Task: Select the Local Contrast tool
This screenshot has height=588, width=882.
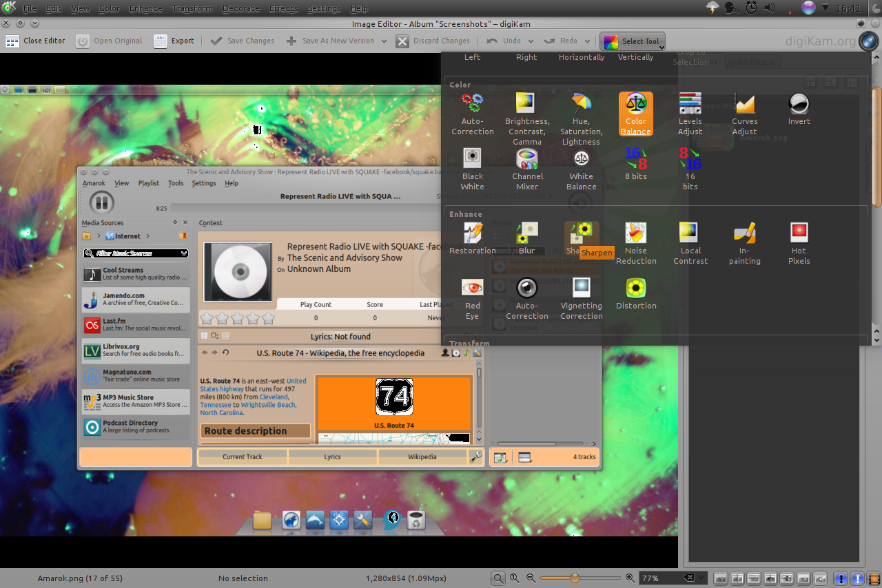Action: (x=690, y=243)
